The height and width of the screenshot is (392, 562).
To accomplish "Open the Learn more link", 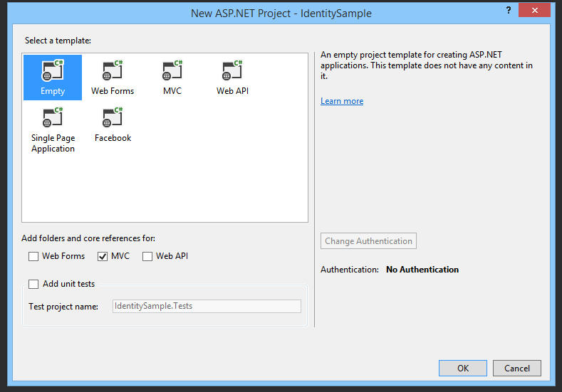I will click(x=342, y=101).
